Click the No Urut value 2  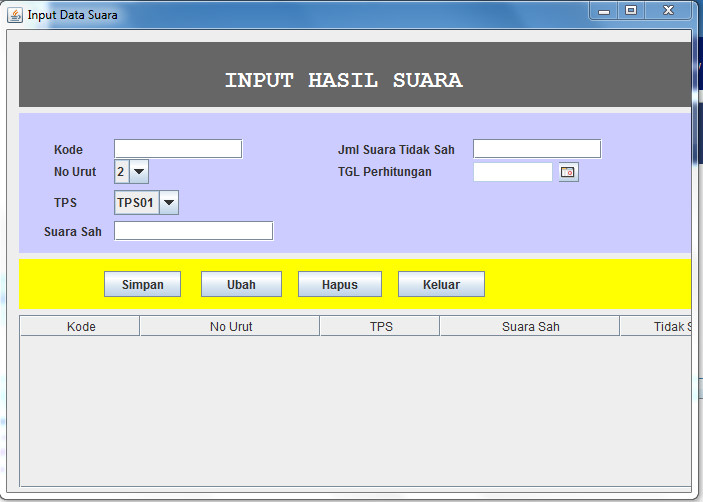tap(121, 172)
